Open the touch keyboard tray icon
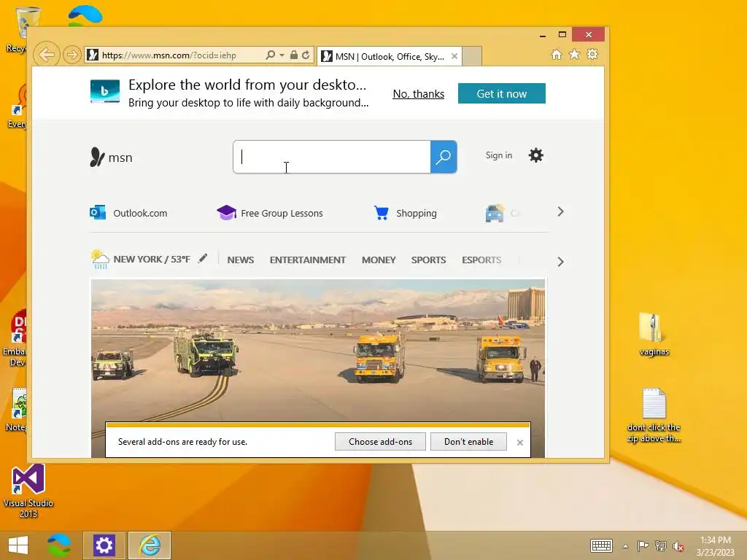The height and width of the screenshot is (560, 747). tap(601, 545)
